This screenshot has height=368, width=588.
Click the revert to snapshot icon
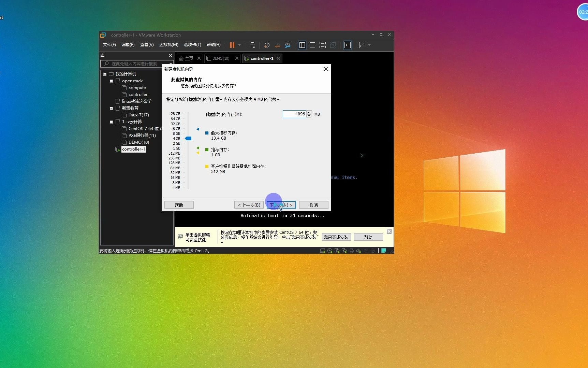(277, 45)
